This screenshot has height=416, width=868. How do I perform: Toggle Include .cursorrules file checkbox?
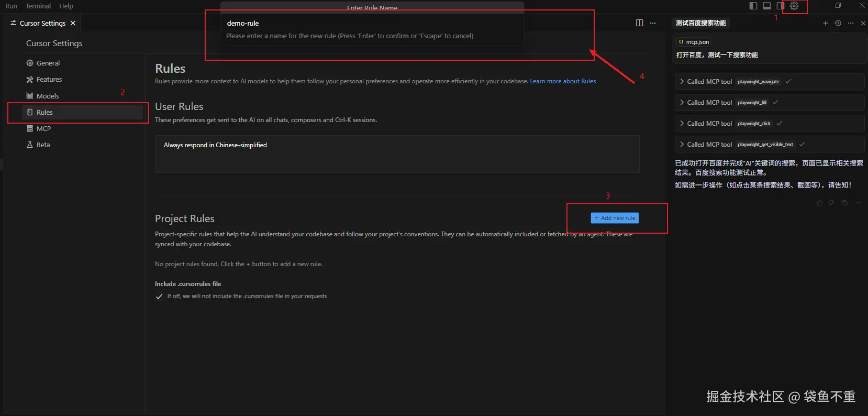pyautogui.click(x=159, y=297)
